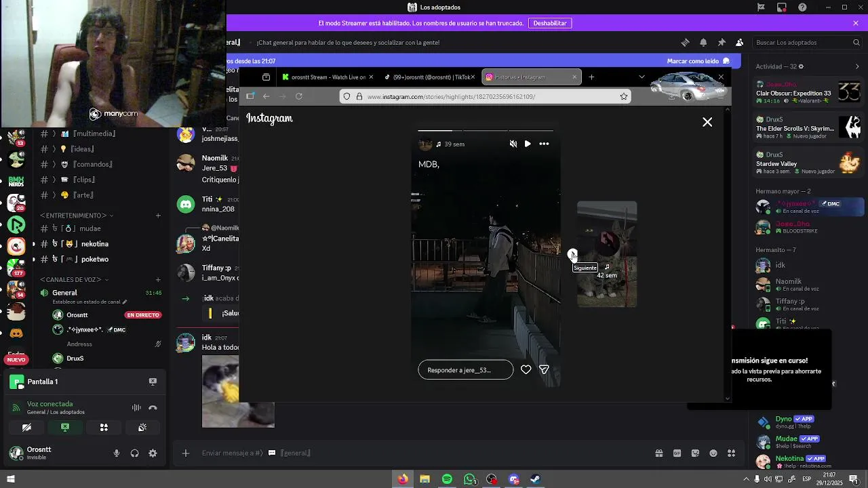Open Spotify from the taskbar

[447, 479]
